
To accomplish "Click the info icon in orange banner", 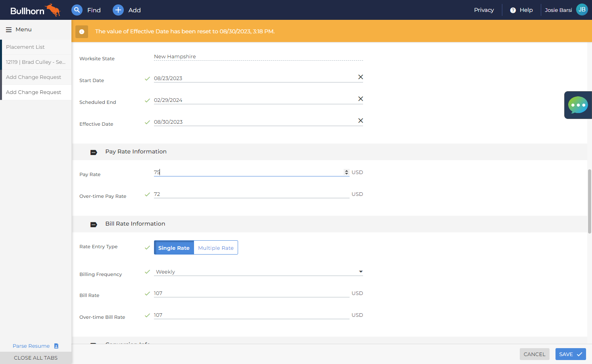I will click(82, 32).
